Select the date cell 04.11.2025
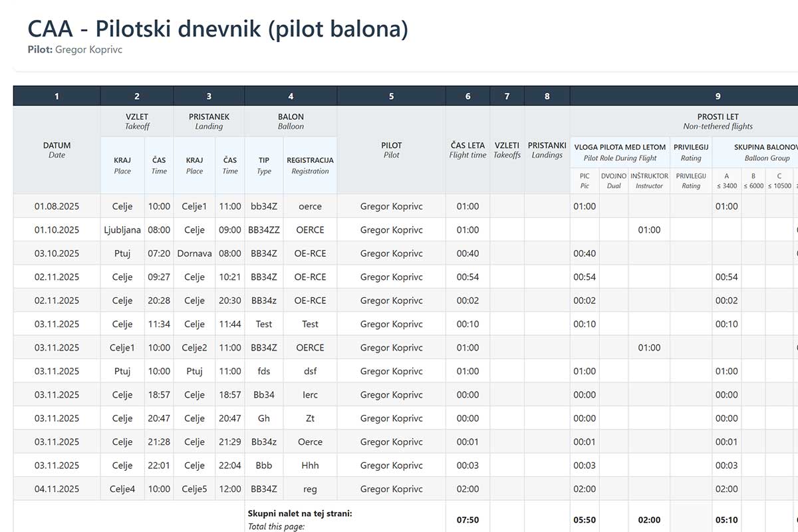The width and height of the screenshot is (798, 532). tap(57, 489)
